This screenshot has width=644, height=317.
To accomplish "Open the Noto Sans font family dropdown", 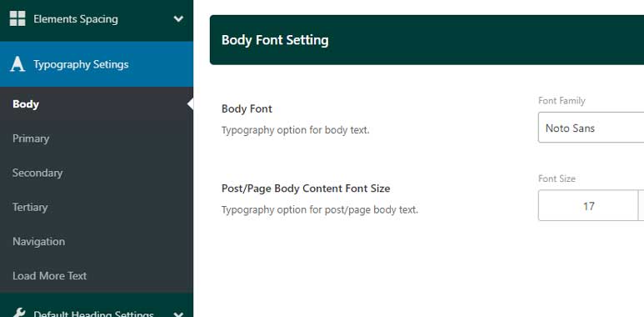I will [591, 128].
